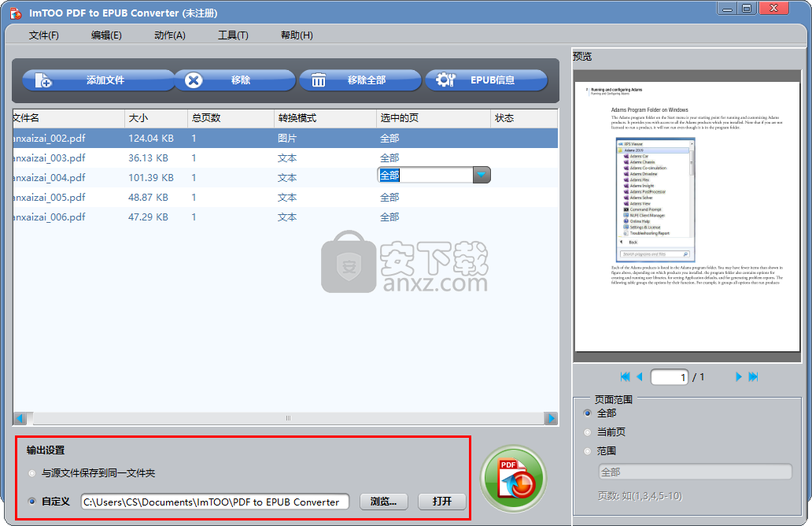Select file row anxaizai_005.pdf
This screenshot has height=526, width=812.
point(286,198)
